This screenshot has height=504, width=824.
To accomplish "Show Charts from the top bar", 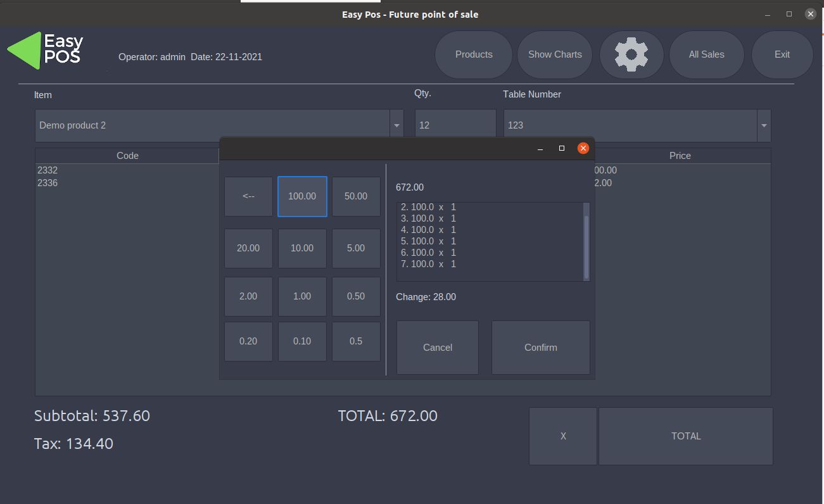I will tap(554, 54).
